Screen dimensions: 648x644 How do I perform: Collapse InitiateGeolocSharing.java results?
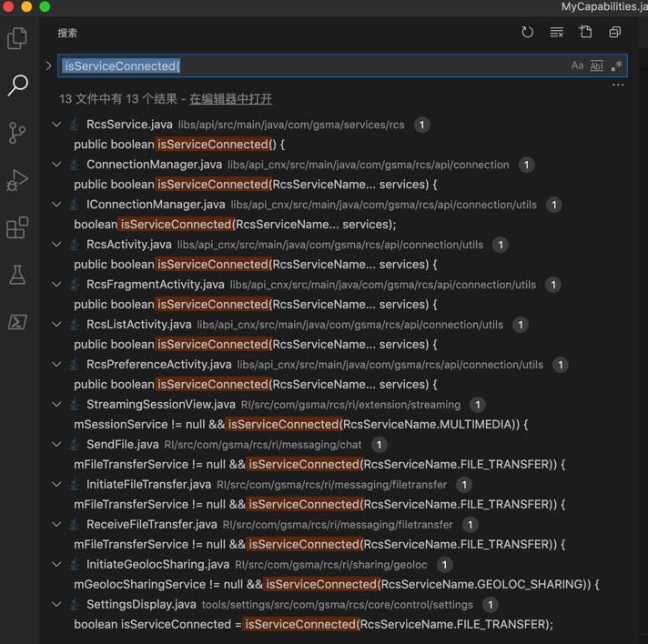[56, 564]
